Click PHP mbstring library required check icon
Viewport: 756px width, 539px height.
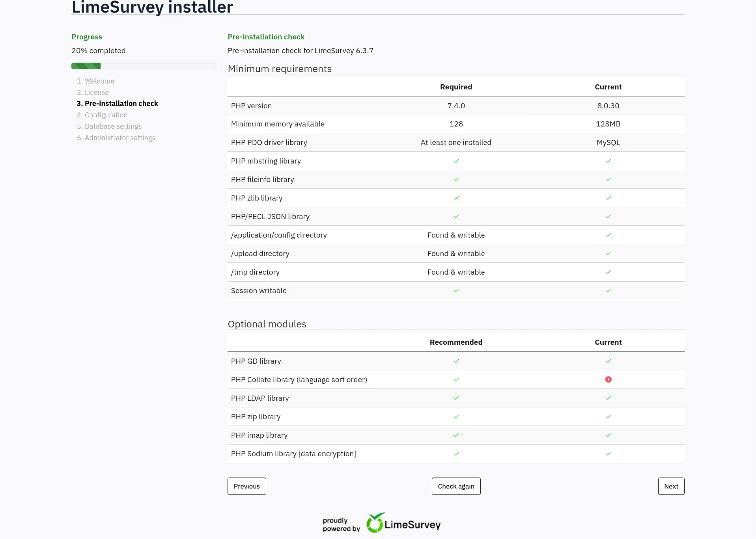click(456, 161)
